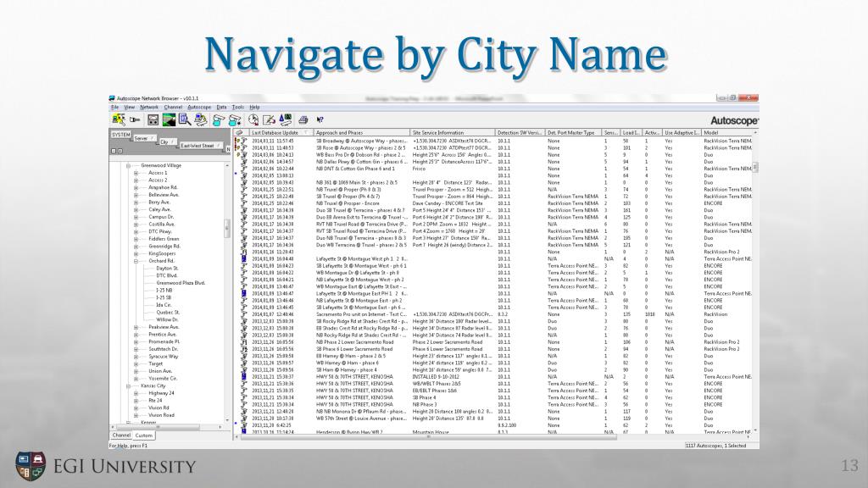This screenshot has width=868, height=488.
Task: Click icon of Sacramento Pro unit row
Action: pyautogui.click(x=243, y=314)
